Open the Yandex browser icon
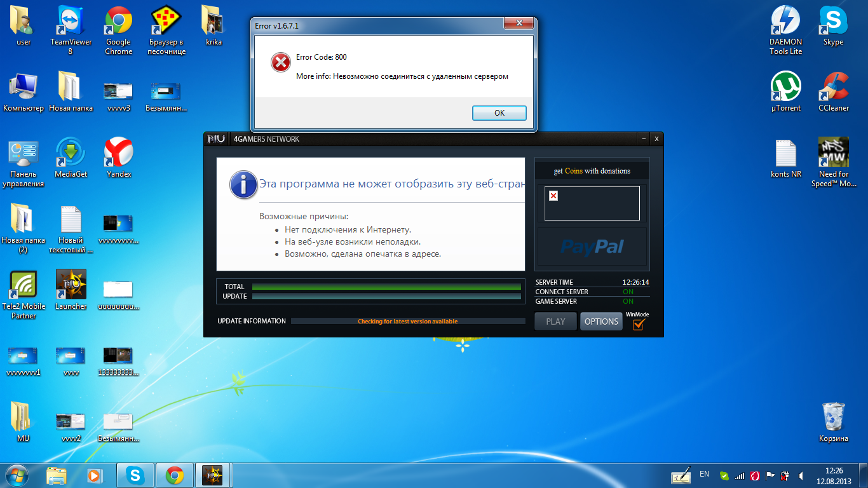 [x=118, y=152]
